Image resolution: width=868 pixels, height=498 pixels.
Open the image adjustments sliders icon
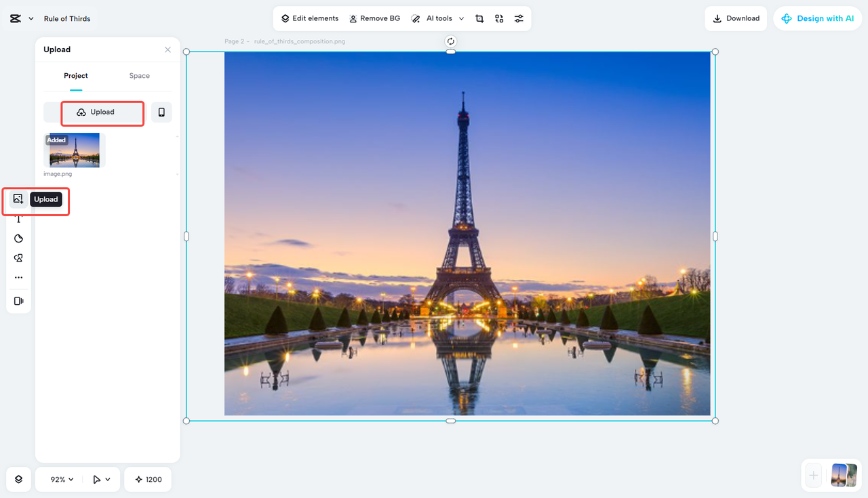click(x=519, y=18)
